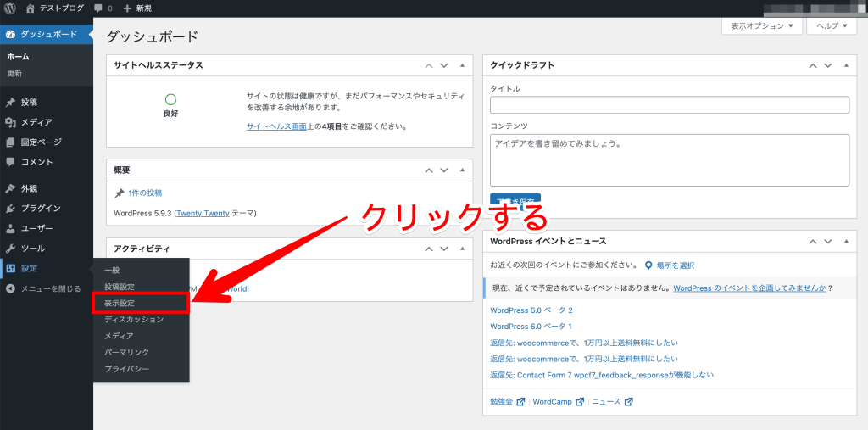
Task: Click the green 良好 health status circle
Action: click(170, 100)
